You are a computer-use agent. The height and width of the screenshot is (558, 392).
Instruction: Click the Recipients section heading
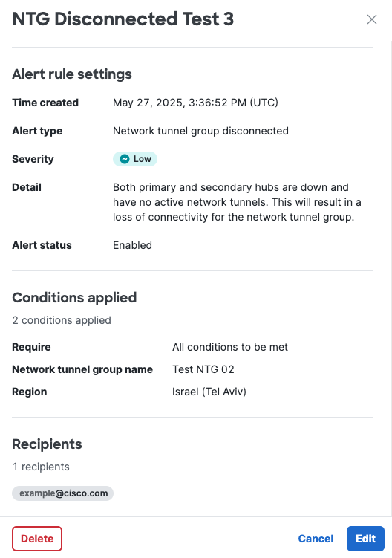[47, 444]
